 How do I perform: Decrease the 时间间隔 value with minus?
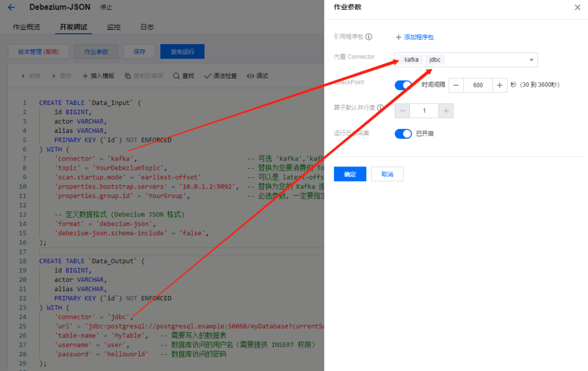456,85
